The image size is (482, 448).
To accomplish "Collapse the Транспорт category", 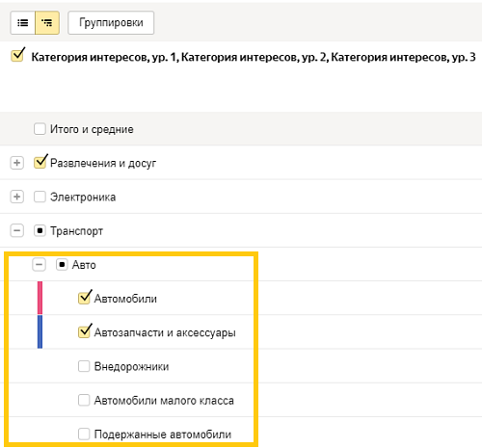I will coord(17,230).
